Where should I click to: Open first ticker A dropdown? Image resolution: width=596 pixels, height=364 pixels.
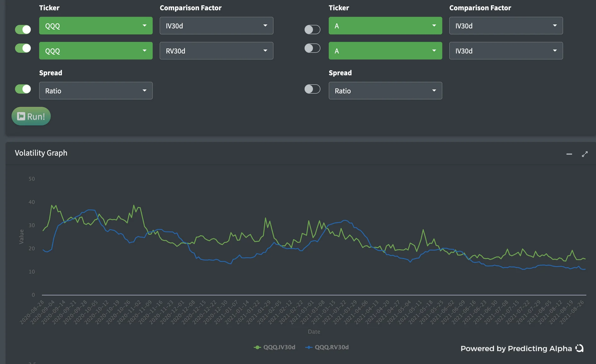(x=385, y=26)
